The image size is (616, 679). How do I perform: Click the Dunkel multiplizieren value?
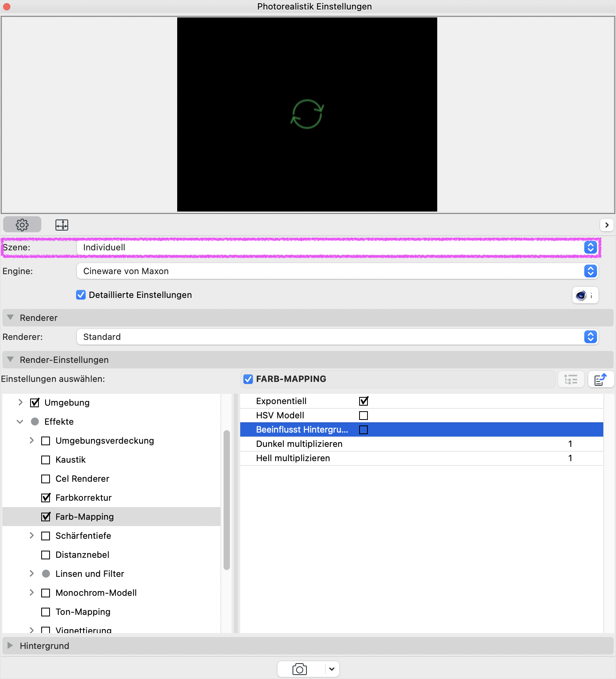coord(570,444)
